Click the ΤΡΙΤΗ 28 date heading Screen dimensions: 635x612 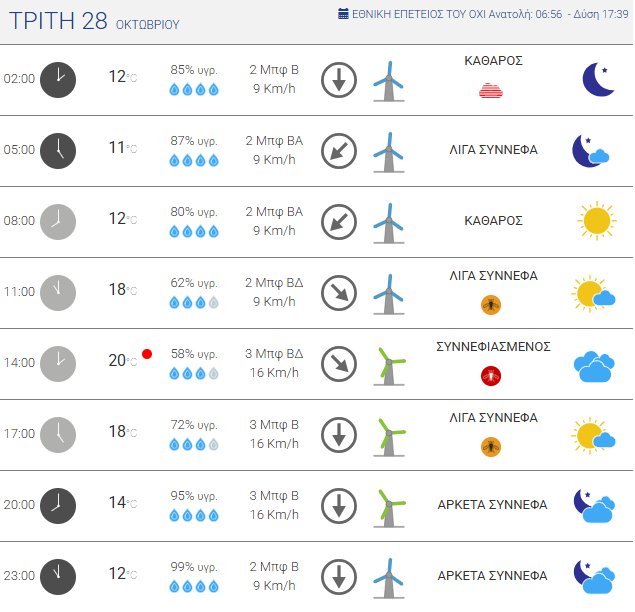pos(58,22)
